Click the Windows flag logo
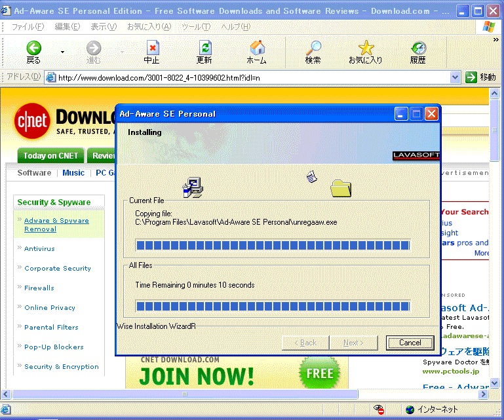The height and width of the screenshot is (420, 504). (x=489, y=27)
